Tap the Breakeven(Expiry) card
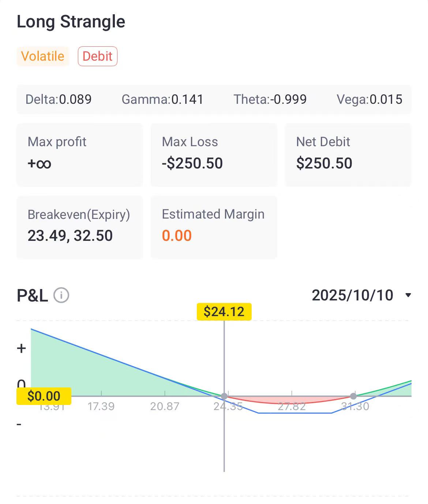The image size is (428, 504). point(80,227)
